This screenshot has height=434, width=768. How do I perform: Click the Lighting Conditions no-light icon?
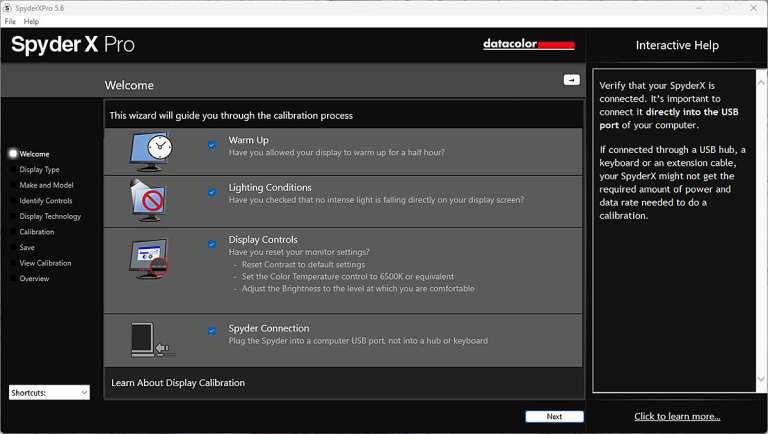point(148,200)
